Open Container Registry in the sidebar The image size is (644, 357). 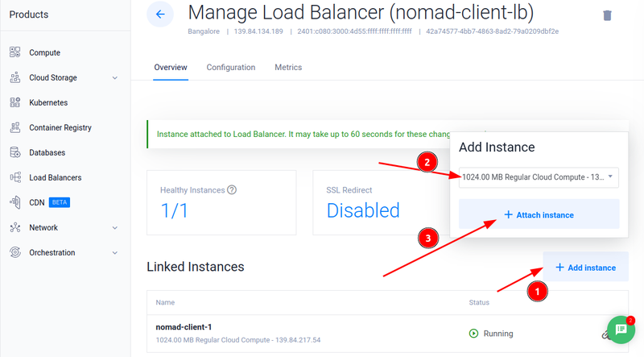click(x=60, y=127)
